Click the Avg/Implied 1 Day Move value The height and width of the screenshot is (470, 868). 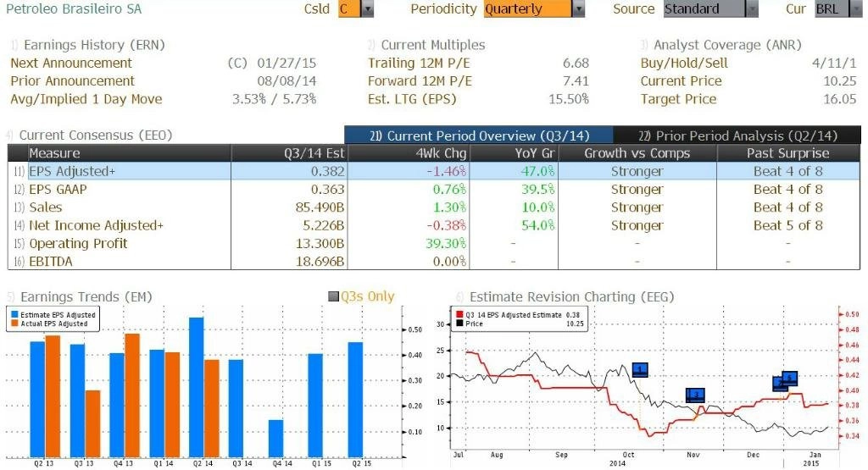(x=274, y=100)
